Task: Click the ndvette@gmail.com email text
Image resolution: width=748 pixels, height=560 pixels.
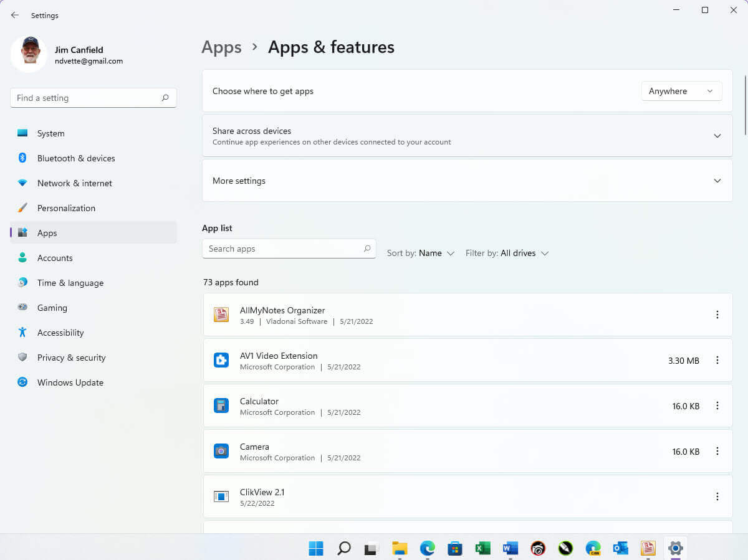Action: click(x=89, y=61)
